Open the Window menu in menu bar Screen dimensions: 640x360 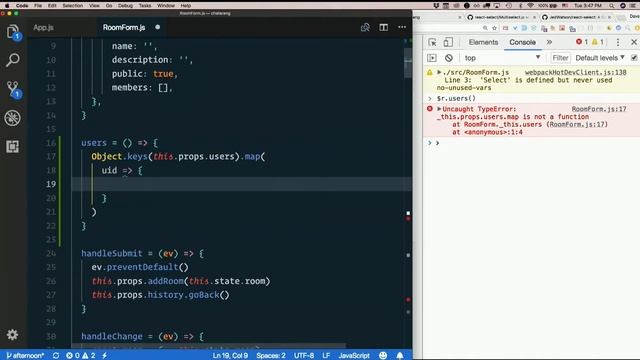[166, 6]
